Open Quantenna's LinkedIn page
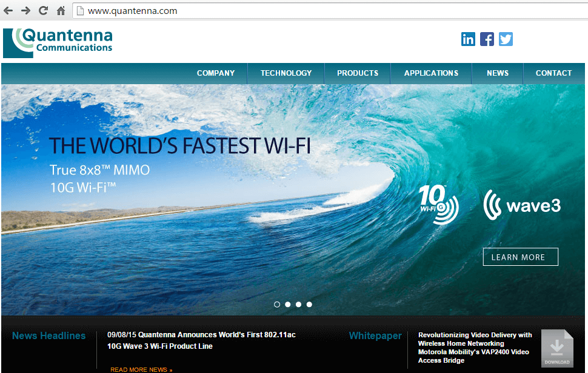 468,39
